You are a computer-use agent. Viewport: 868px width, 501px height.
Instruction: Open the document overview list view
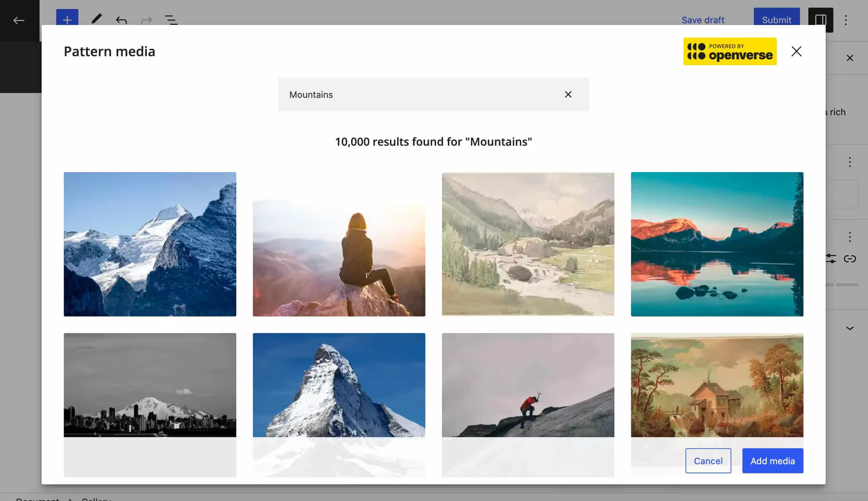[171, 20]
